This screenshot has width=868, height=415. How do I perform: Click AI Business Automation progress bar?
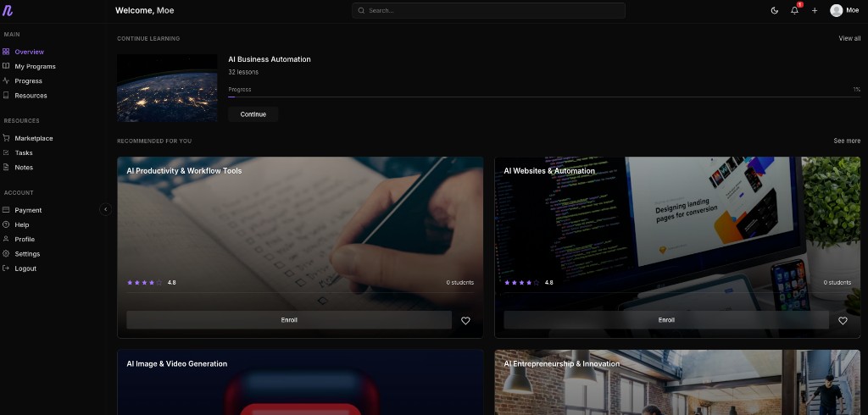click(544, 97)
